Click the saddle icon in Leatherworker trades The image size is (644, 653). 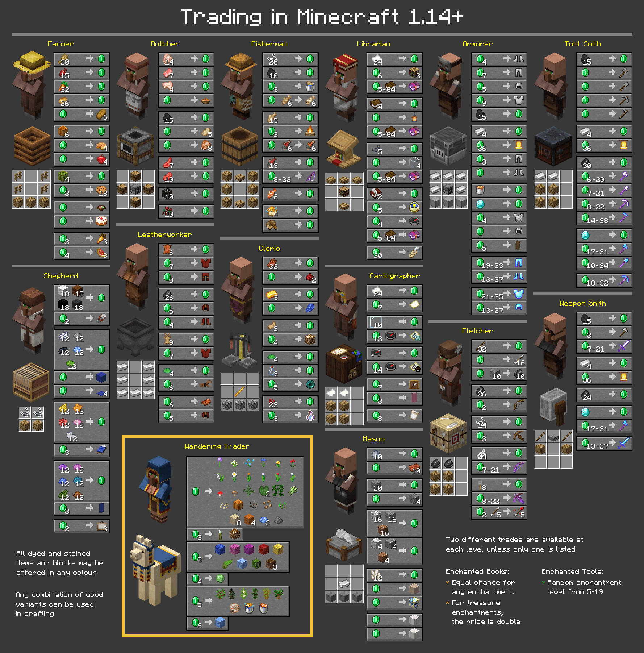point(206,402)
